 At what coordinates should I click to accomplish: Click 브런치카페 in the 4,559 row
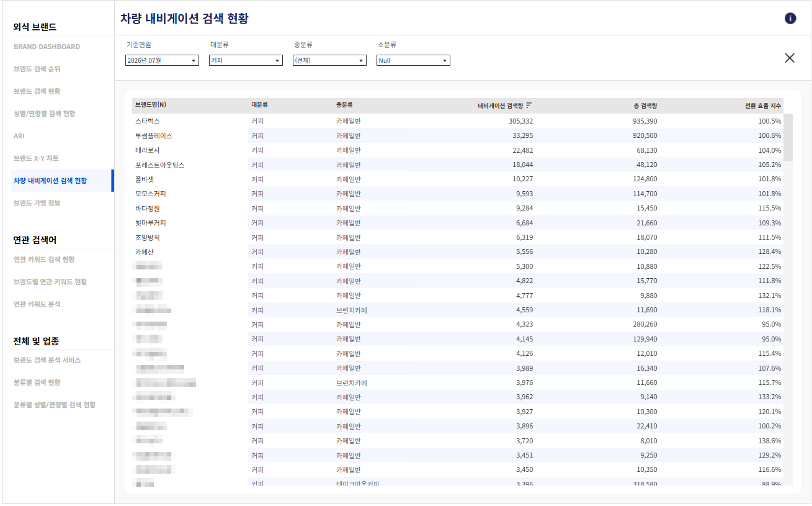[x=352, y=310]
